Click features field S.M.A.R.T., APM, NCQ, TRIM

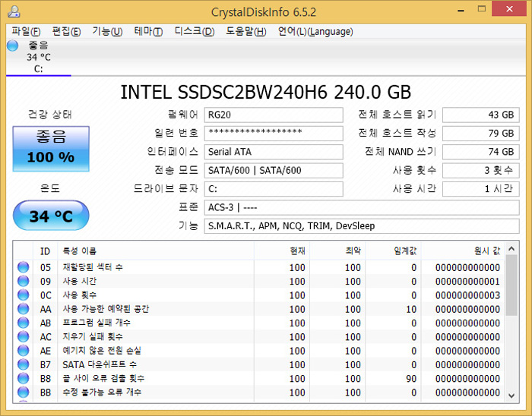[362, 226]
